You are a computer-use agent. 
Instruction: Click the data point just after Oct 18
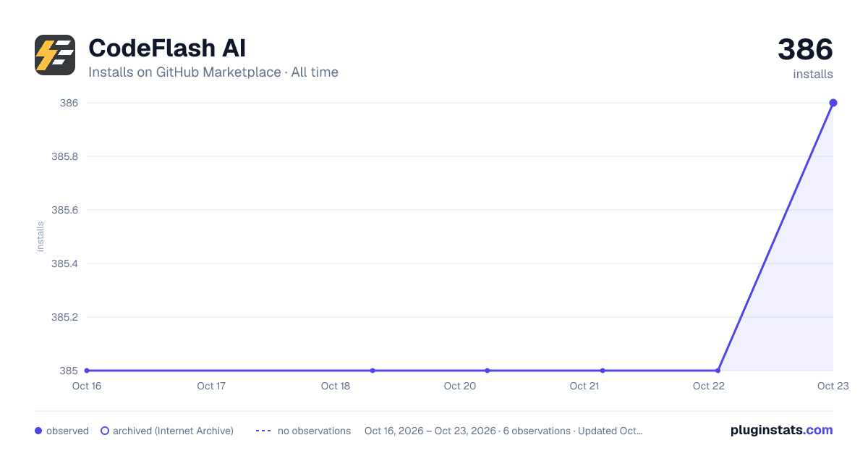pyautogui.click(x=373, y=371)
